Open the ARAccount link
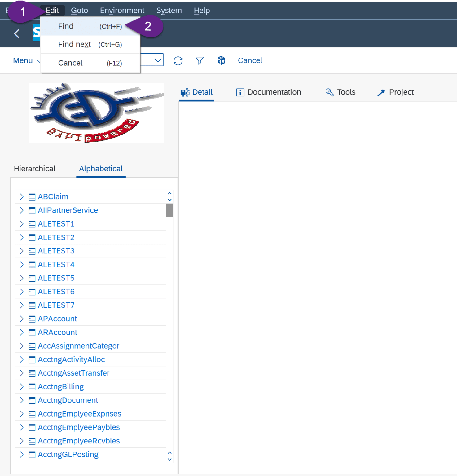457x476 pixels. pos(57,332)
